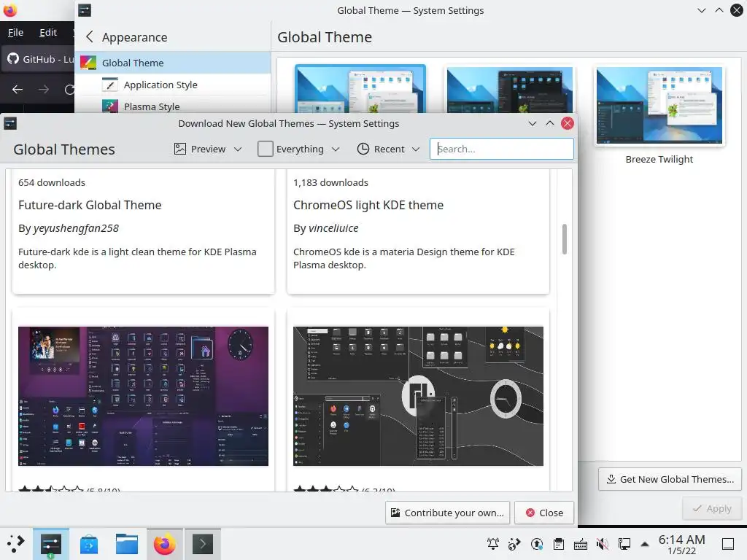This screenshot has width=747, height=560.
Task: Click author name vinceliuice
Action: 333,228
